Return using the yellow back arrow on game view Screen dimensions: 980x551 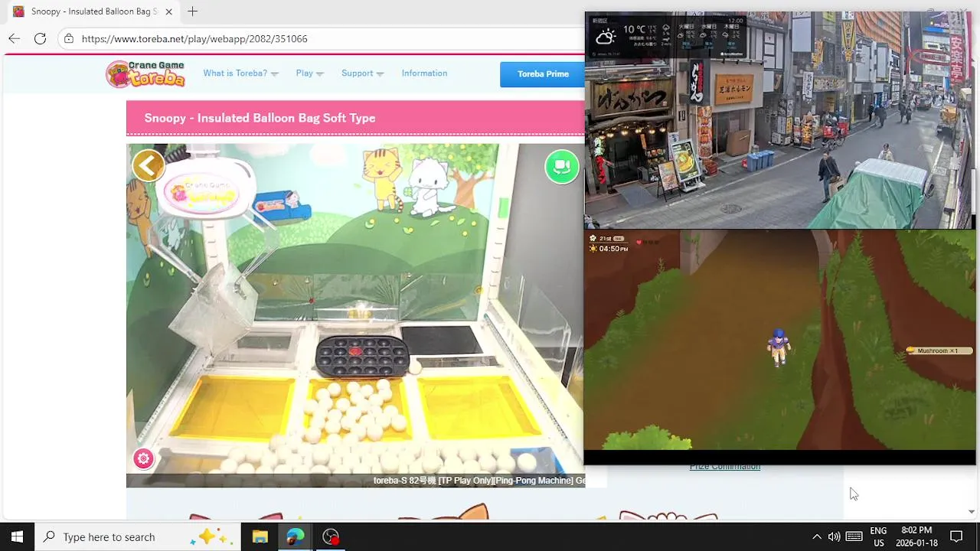(149, 165)
